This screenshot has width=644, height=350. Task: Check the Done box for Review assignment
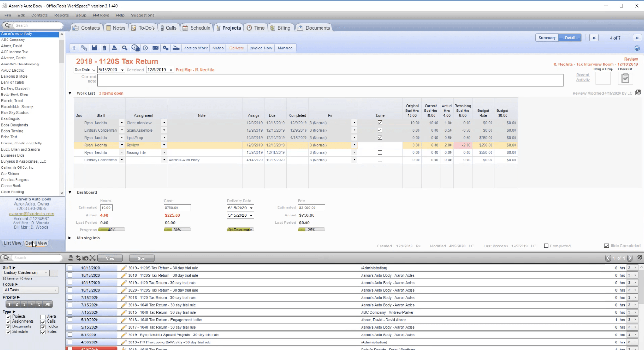point(380,145)
